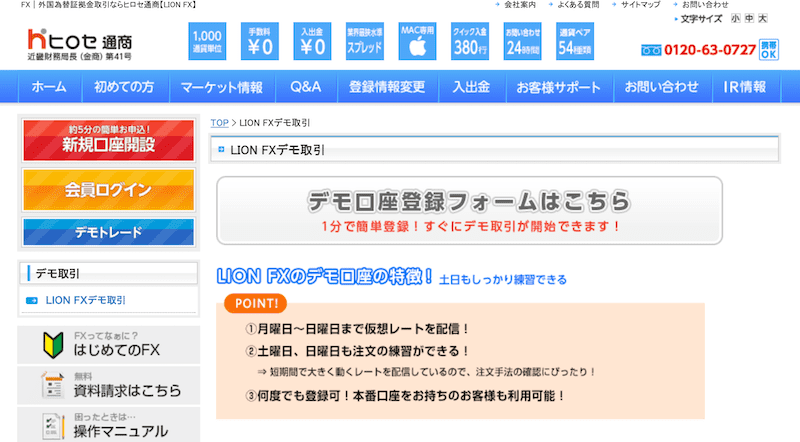Click the checklist icon beside 操作マニュアル
800x442 pixels.
click(x=53, y=426)
